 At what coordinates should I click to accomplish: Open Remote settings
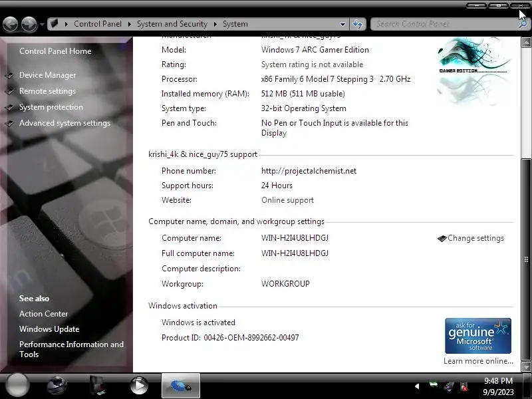pos(47,91)
